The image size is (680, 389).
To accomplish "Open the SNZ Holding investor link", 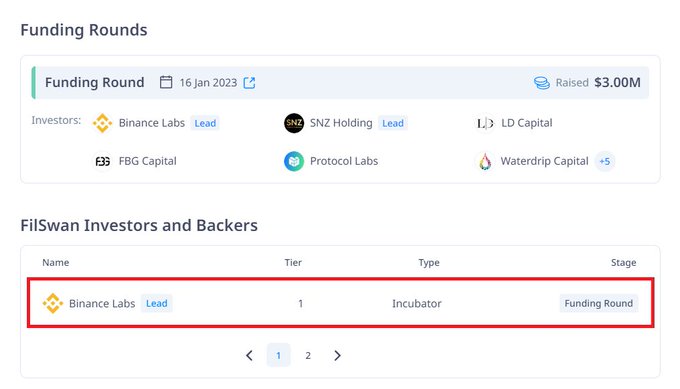I will (341, 123).
